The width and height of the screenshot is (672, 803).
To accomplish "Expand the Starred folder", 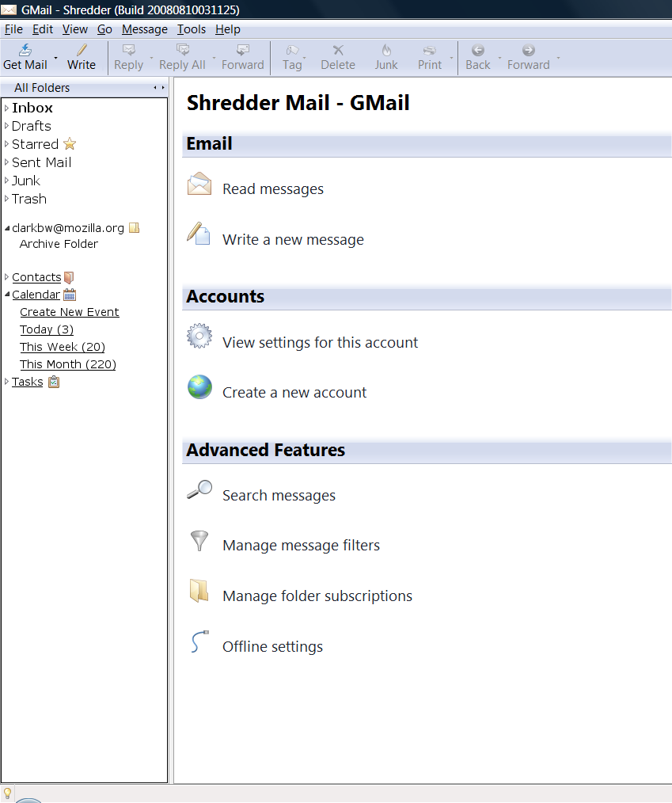I will 6,144.
